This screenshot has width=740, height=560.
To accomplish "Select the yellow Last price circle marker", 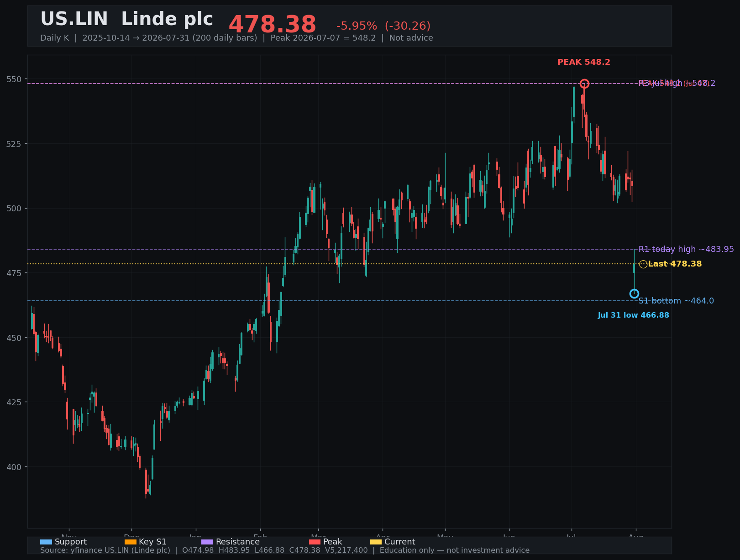I will [643, 264].
